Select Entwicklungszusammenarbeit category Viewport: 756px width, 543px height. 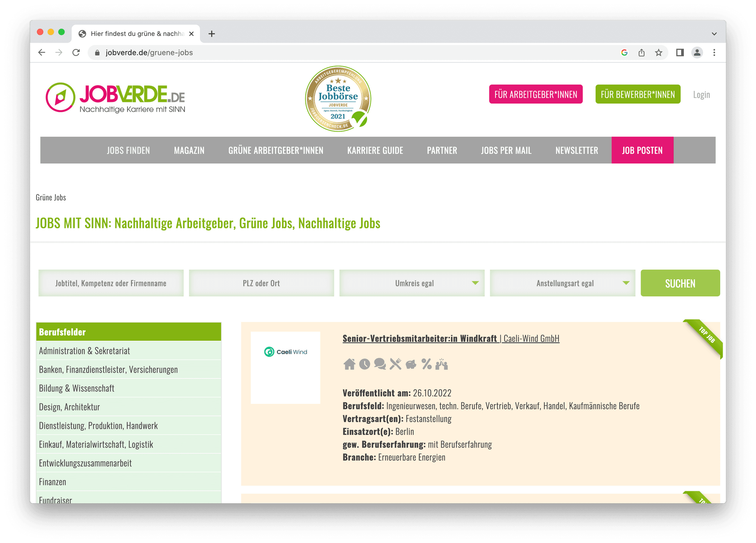click(129, 463)
